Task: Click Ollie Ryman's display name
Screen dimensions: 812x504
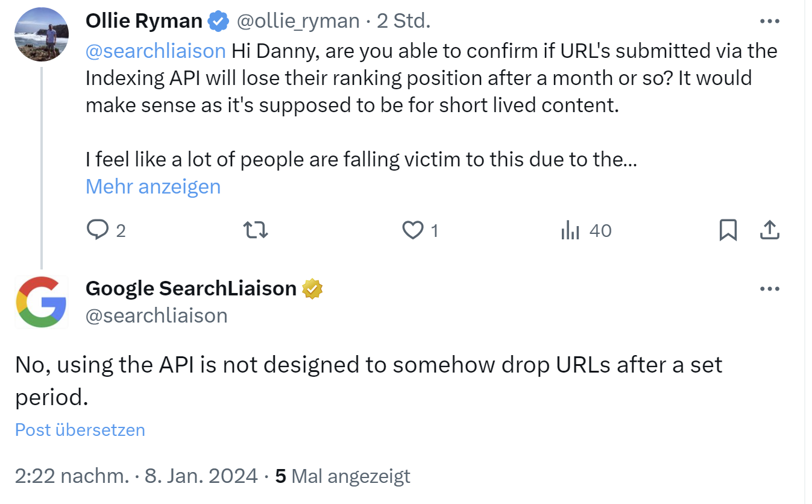Action: (x=144, y=20)
